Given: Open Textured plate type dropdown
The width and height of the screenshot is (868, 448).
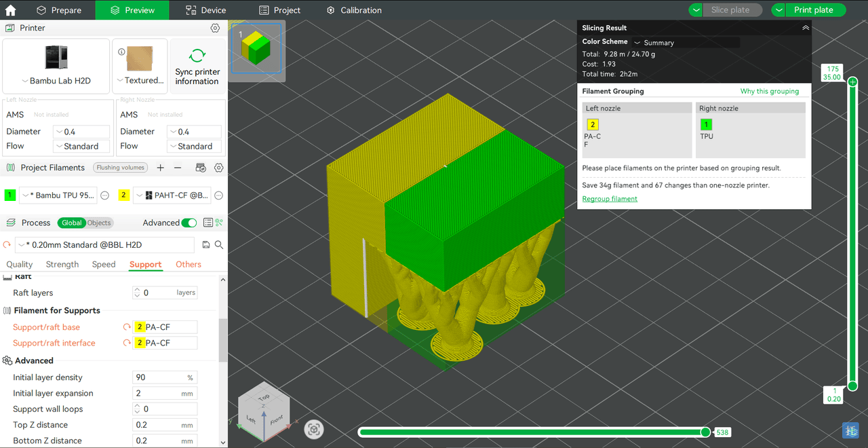Looking at the screenshot, I should 139,80.
